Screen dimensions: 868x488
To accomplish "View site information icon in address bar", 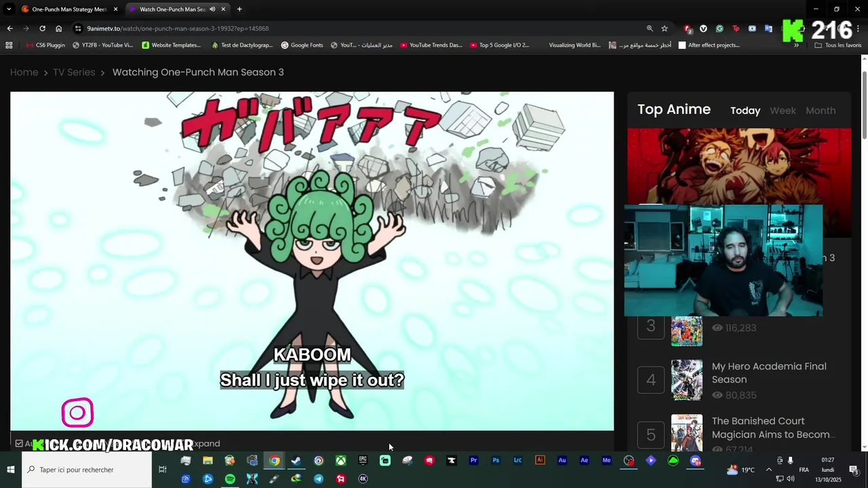I will click(78, 28).
